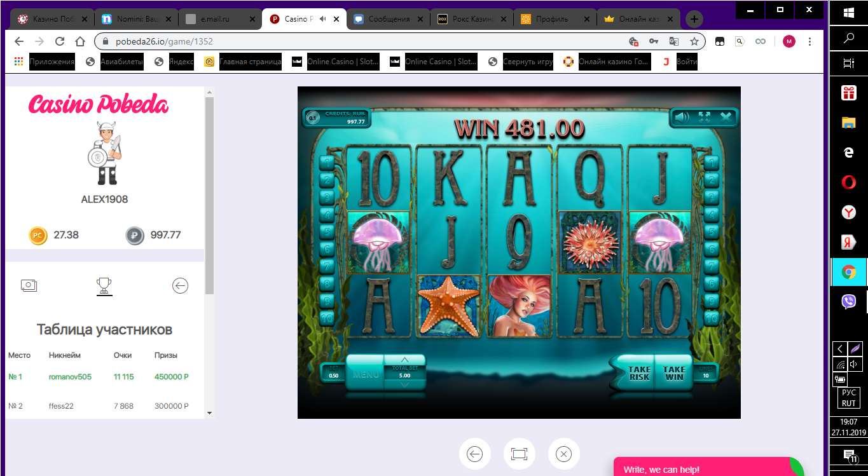Image resolution: width=868 pixels, height=476 pixels.
Task: Increase Total Bet with the up arrow
Action: pos(405,360)
